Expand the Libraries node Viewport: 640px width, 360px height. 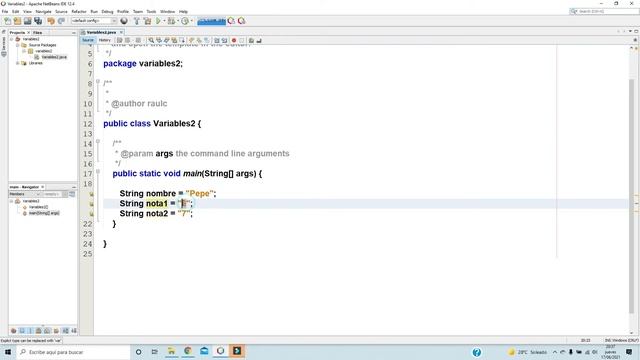pyautogui.click(x=18, y=63)
